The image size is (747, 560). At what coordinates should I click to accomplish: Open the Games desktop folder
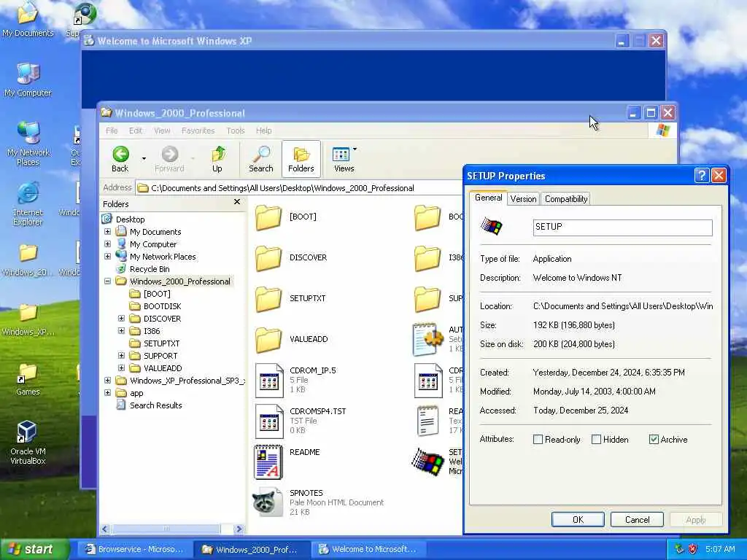click(28, 379)
